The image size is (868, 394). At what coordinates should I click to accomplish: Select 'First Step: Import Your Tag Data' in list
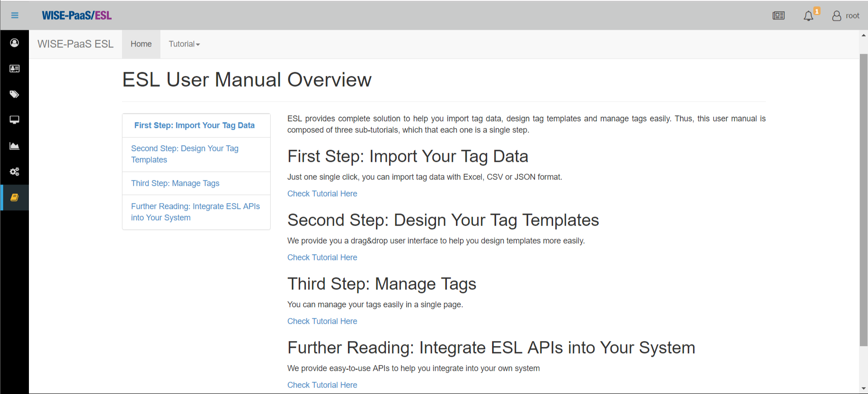(x=194, y=125)
